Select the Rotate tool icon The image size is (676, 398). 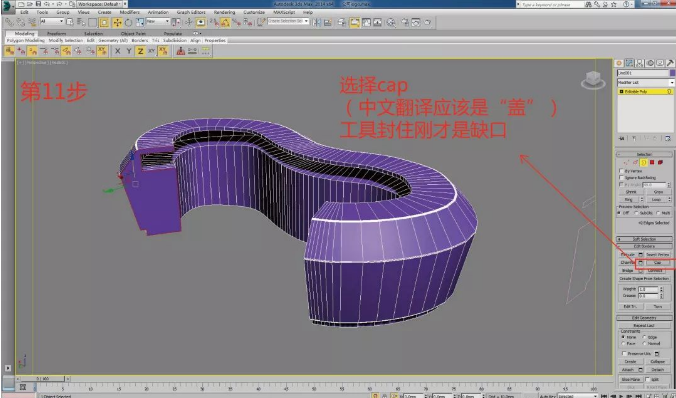click(x=128, y=22)
